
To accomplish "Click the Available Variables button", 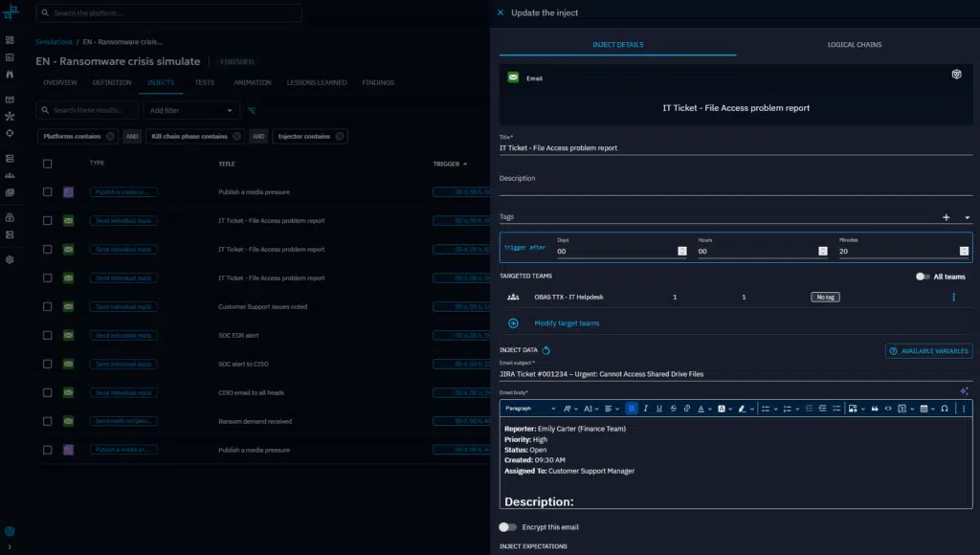I will coord(928,351).
